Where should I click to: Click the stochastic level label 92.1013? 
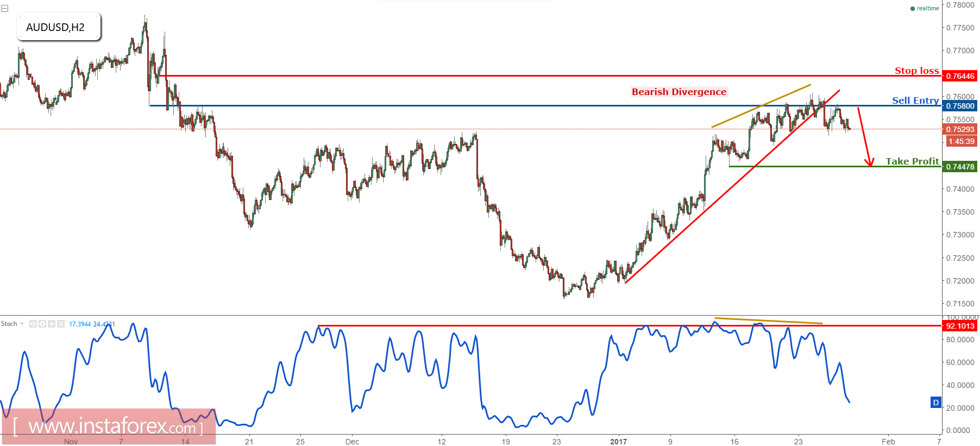point(960,326)
